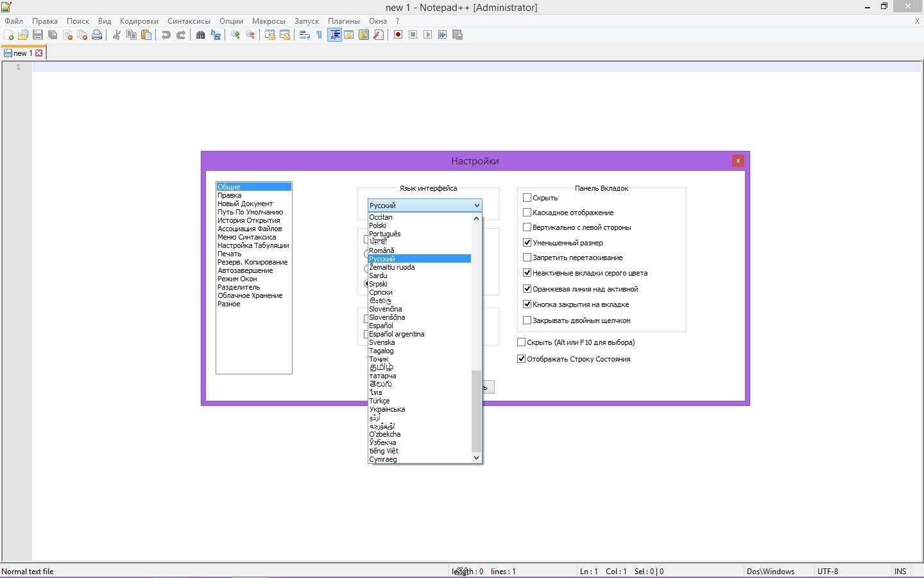This screenshot has height=578, width=924.
Task: Click the Stop Recording macro icon
Action: (413, 35)
